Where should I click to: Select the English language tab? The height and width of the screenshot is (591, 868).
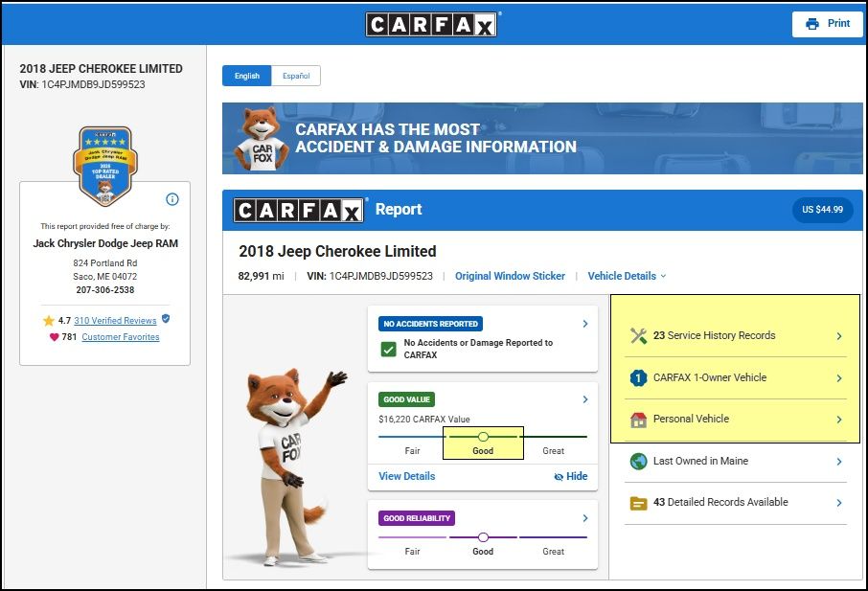247,76
